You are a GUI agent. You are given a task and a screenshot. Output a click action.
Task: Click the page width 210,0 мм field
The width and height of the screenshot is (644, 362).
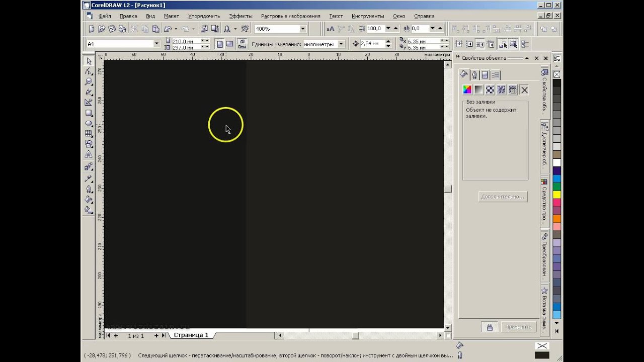(x=186, y=41)
